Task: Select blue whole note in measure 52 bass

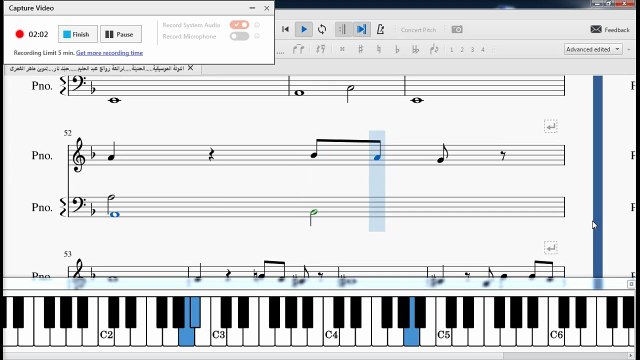Action: [x=115, y=214]
